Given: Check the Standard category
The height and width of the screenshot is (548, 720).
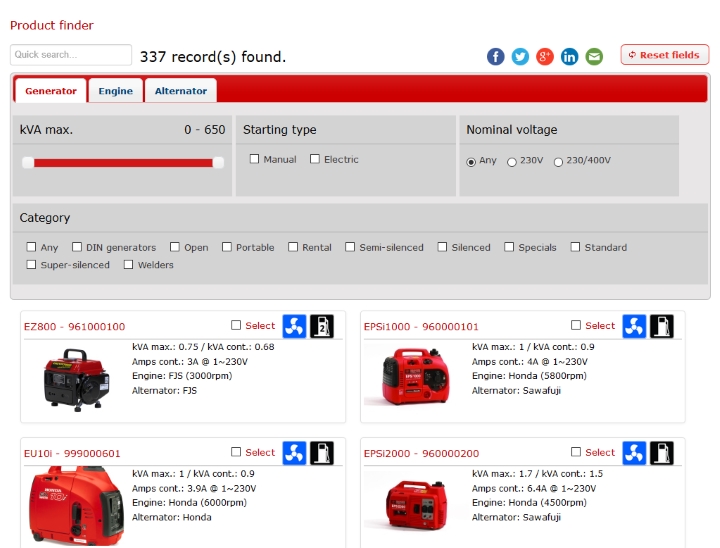Looking at the screenshot, I should point(575,247).
